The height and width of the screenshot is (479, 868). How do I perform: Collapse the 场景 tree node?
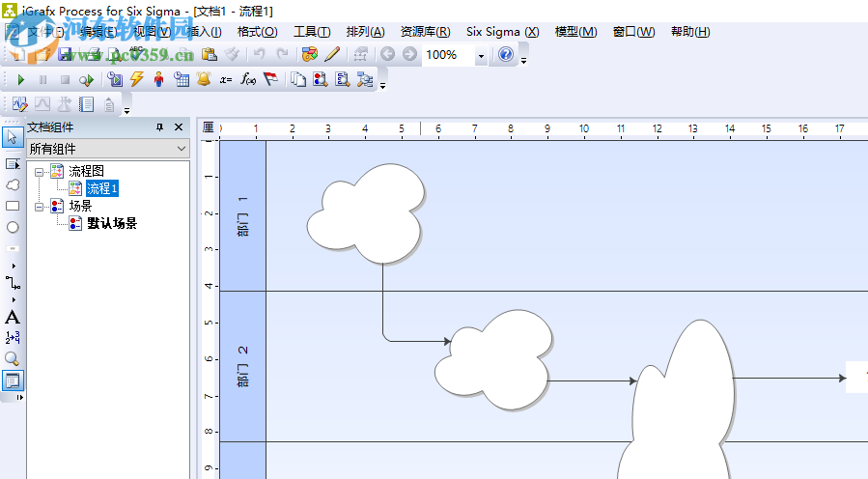[x=40, y=207]
